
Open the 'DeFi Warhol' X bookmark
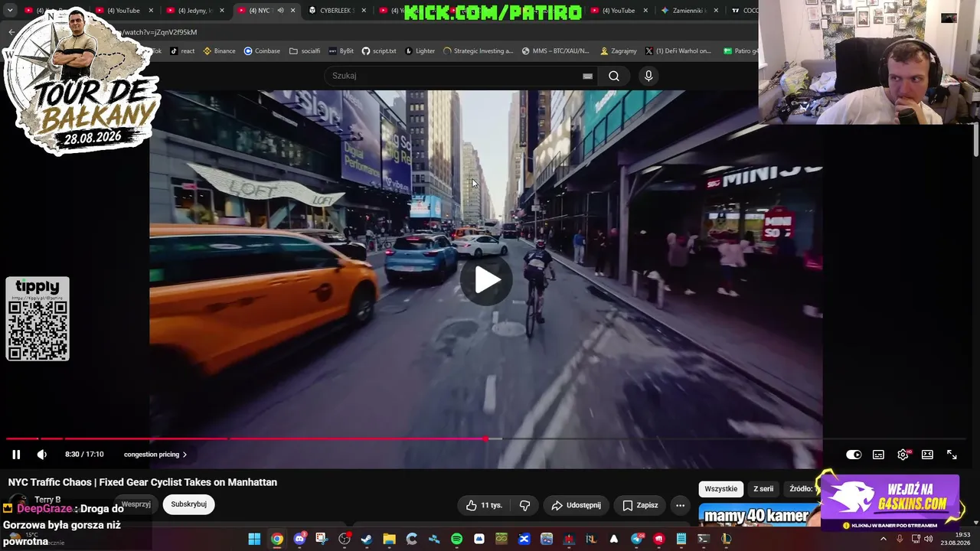coord(678,51)
